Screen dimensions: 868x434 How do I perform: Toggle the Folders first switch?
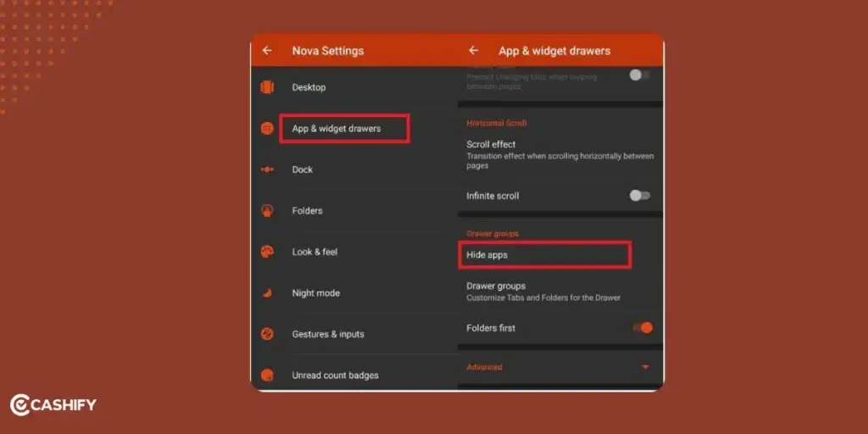pyautogui.click(x=643, y=328)
